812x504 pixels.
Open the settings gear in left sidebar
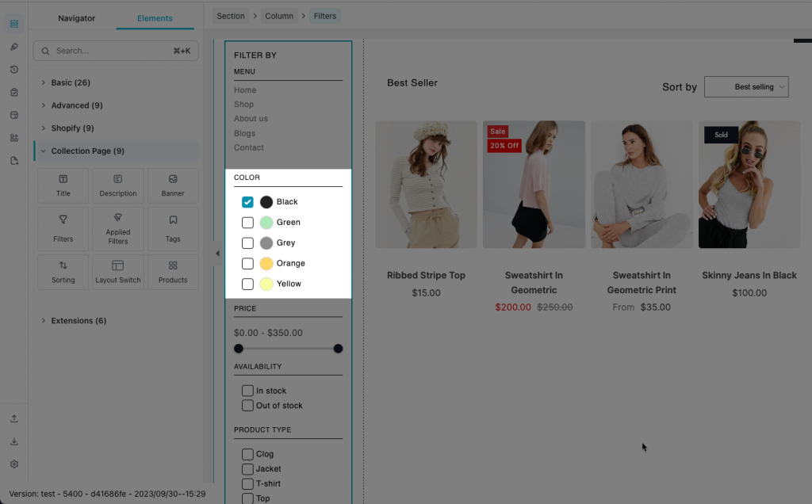(14, 464)
